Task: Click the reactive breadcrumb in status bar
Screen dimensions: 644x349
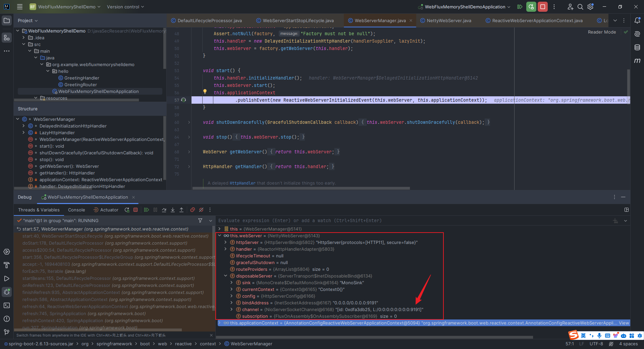Action: [x=183, y=344]
